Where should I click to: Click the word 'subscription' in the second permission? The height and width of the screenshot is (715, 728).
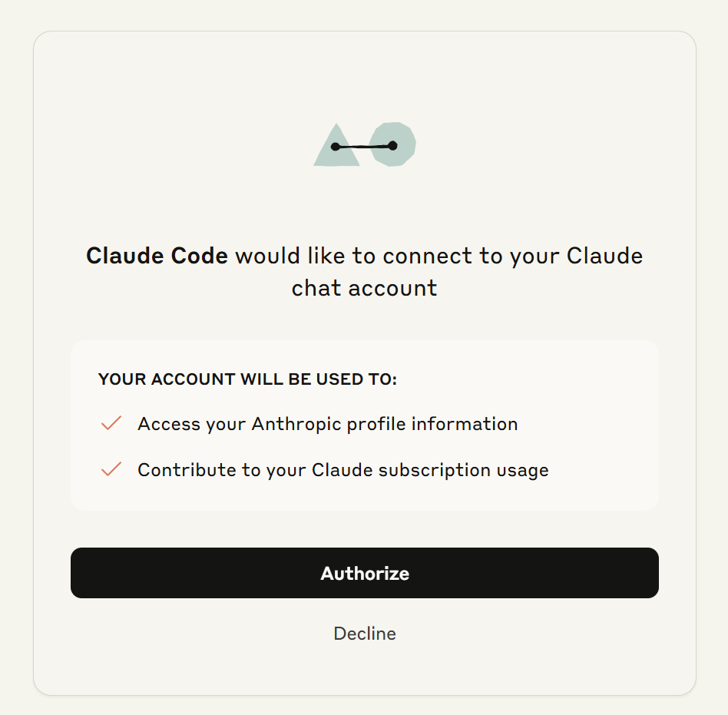click(x=435, y=470)
